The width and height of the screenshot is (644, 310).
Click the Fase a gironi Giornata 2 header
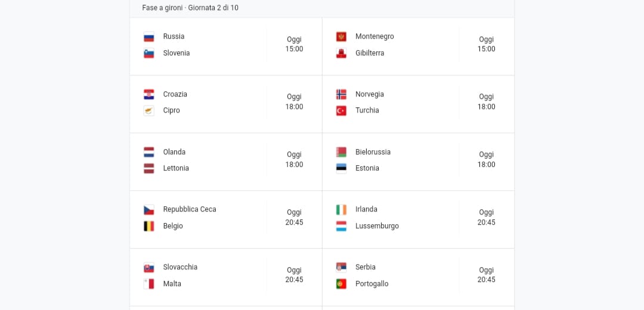click(x=190, y=8)
